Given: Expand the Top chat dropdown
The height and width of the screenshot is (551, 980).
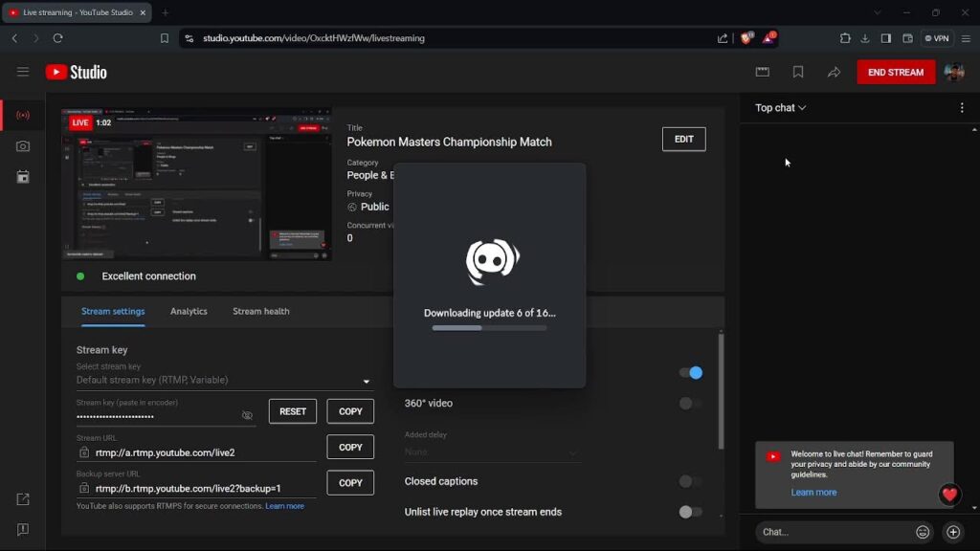Looking at the screenshot, I should [781, 108].
